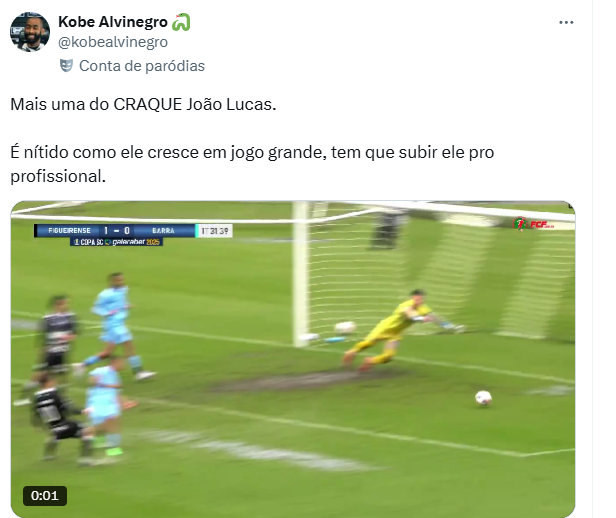Click the parody account mask icon
Screen dimensions: 616x518
click(x=66, y=66)
